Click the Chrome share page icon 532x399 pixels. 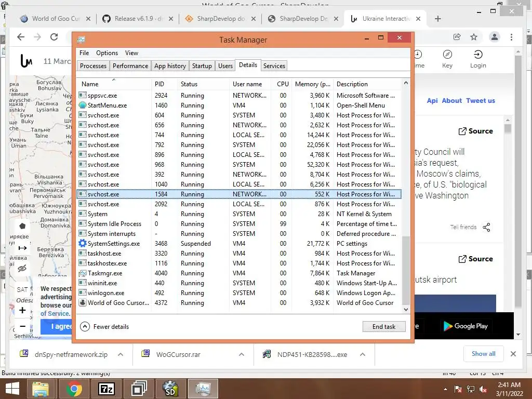(x=457, y=37)
